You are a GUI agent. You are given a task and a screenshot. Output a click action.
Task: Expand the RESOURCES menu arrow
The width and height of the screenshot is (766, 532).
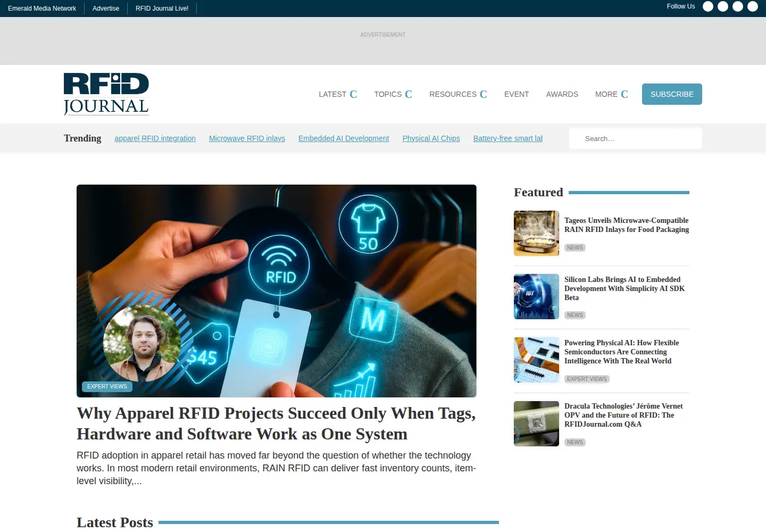[484, 94]
